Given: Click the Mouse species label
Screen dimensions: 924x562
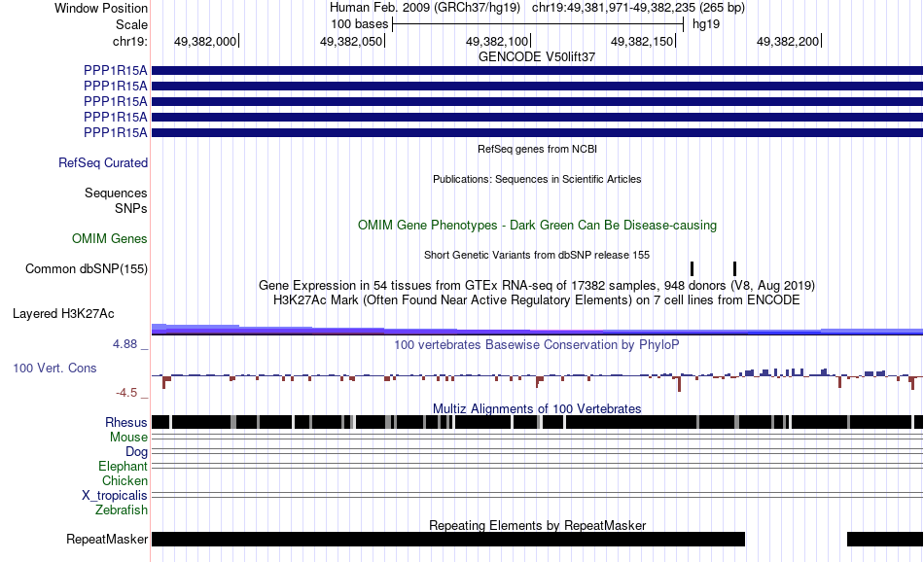Looking at the screenshot, I should pos(128,438).
